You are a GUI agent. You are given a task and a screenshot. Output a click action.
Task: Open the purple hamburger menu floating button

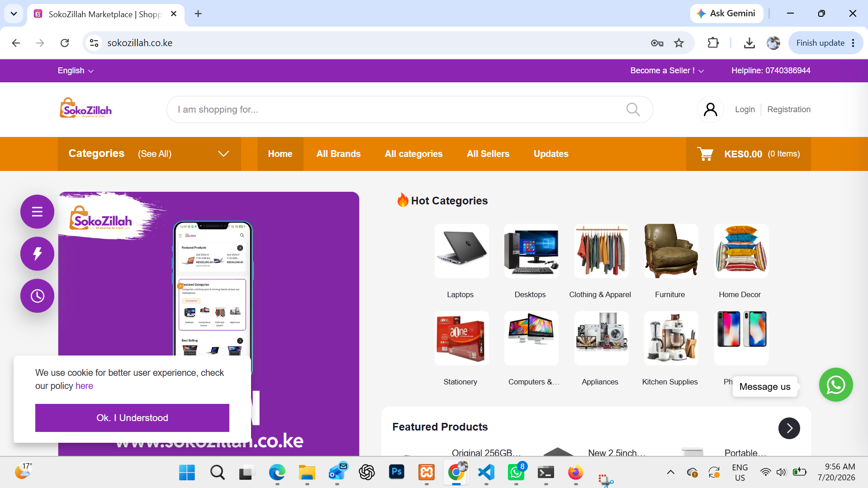(x=37, y=212)
